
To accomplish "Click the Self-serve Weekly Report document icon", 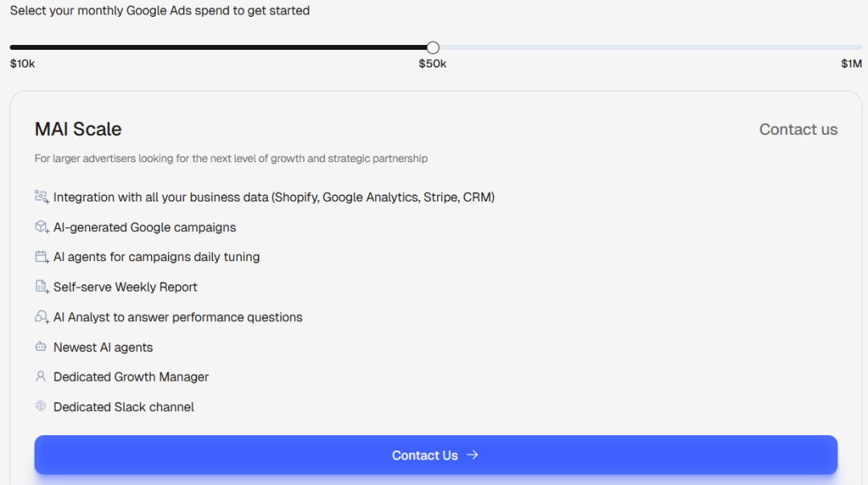I will pyautogui.click(x=42, y=287).
